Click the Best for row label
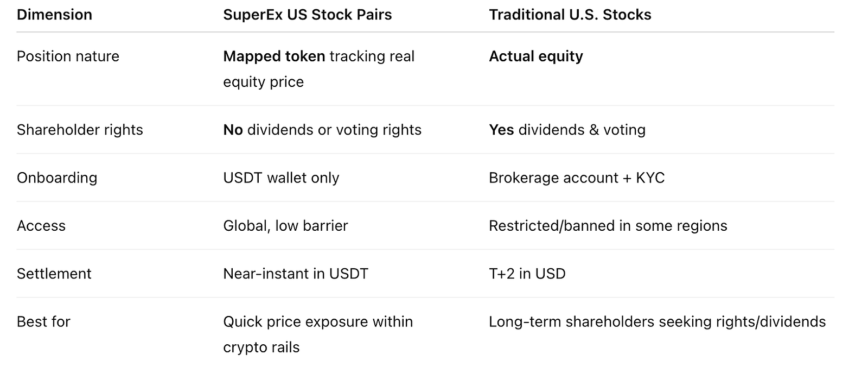Screen dimensions: 868x373 pos(43,322)
